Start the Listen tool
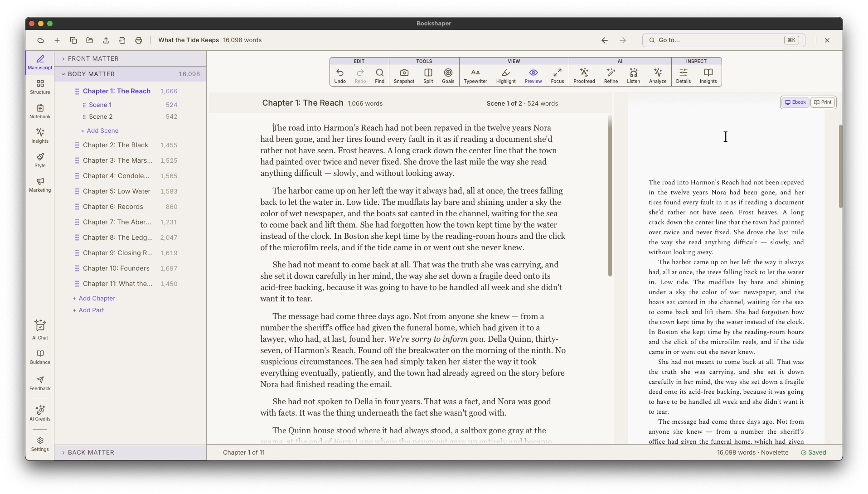 click(x=633, y=76)
